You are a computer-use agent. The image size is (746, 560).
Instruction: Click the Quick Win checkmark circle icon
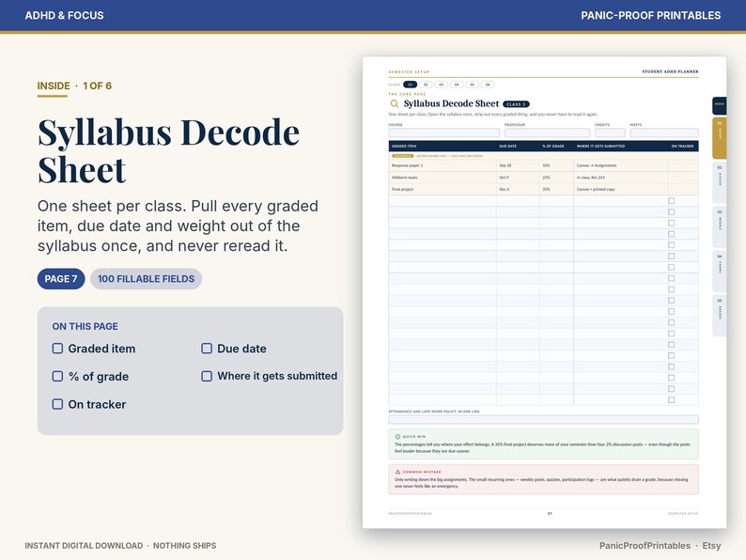397,436
